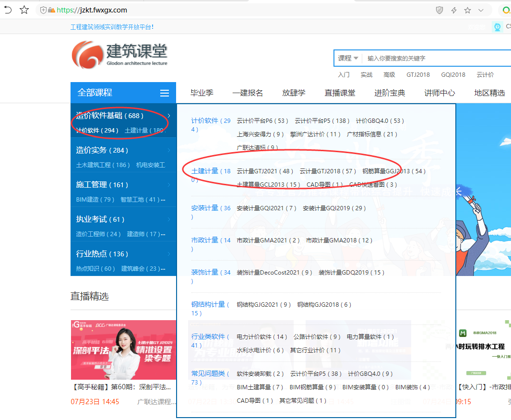Viewport: 511px width, 420px height.
Task: Open the 市政GMA2018 排水工程 course thumbnail
Action: tap(484, 350)
